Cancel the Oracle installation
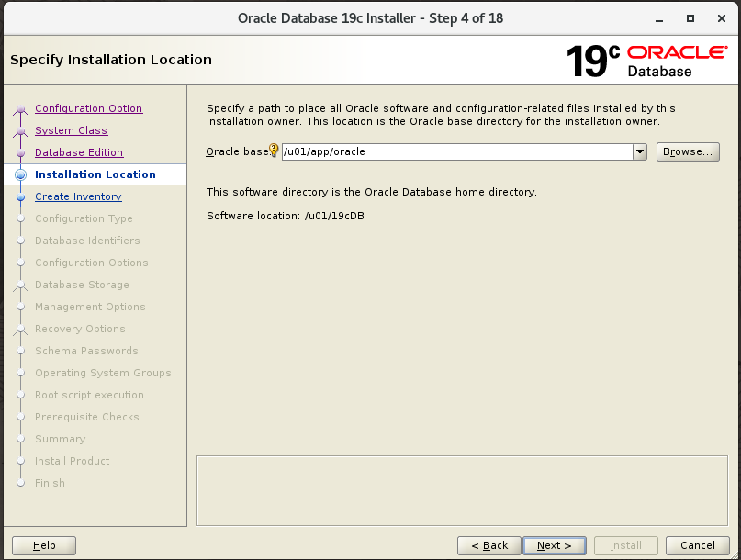741x560 pixels. pyautogui.click(x=697, y=544)
